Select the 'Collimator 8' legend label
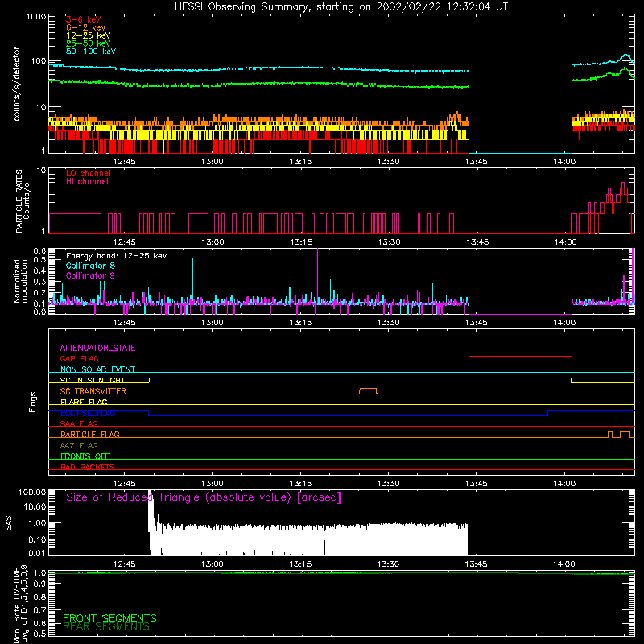This screenshot has width=644, height=644. tap(90, 266)
